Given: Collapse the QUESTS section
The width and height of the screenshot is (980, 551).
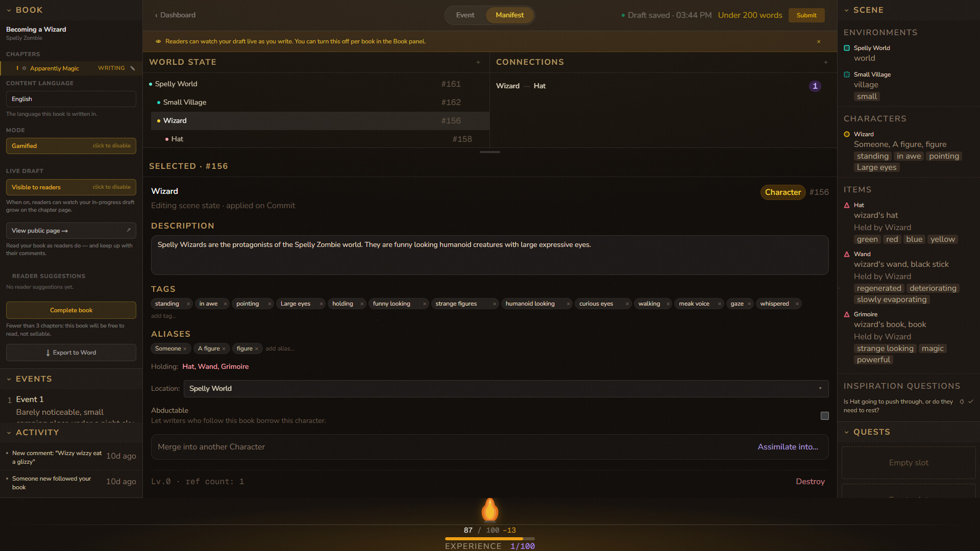Looking at the screenshot, I should (847, 432).
